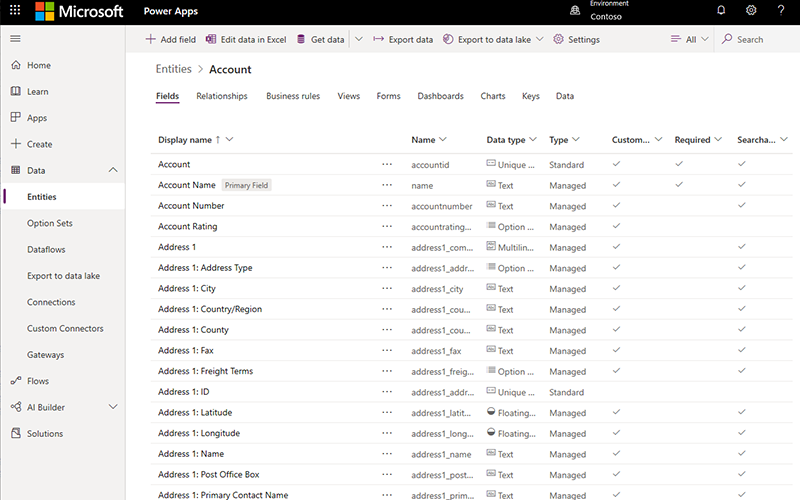
Task: Switch to the Data tab
Action: pos(565,96)
